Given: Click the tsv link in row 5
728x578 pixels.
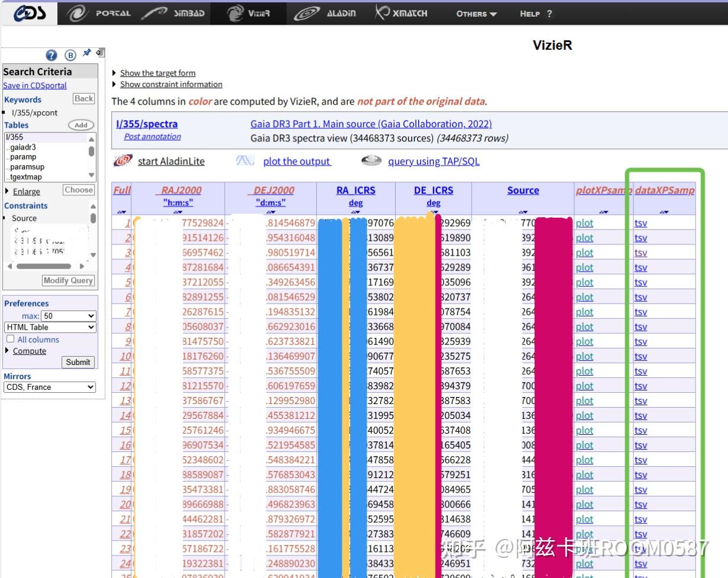Looking at the screenshot, I should coord(640,282).
